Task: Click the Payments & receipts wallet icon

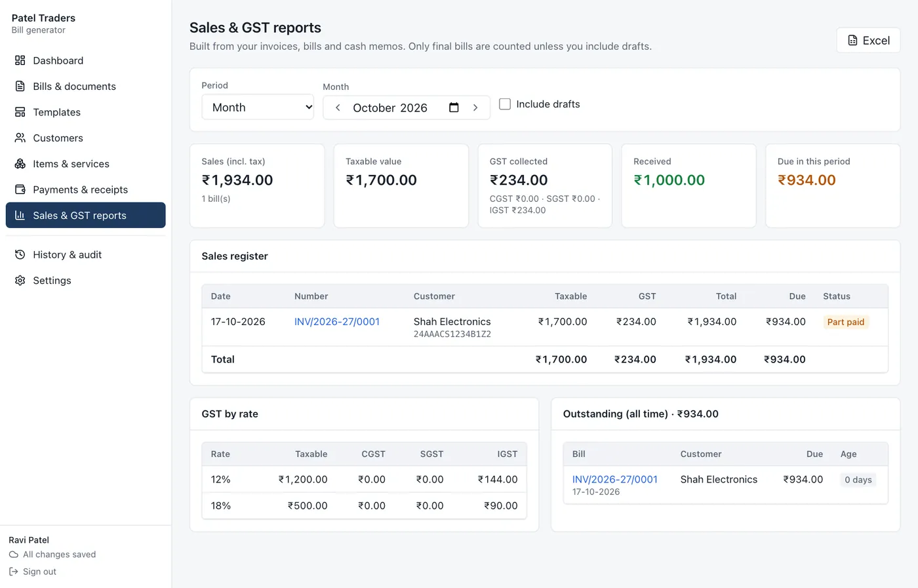Action: (x=20, y=189)
